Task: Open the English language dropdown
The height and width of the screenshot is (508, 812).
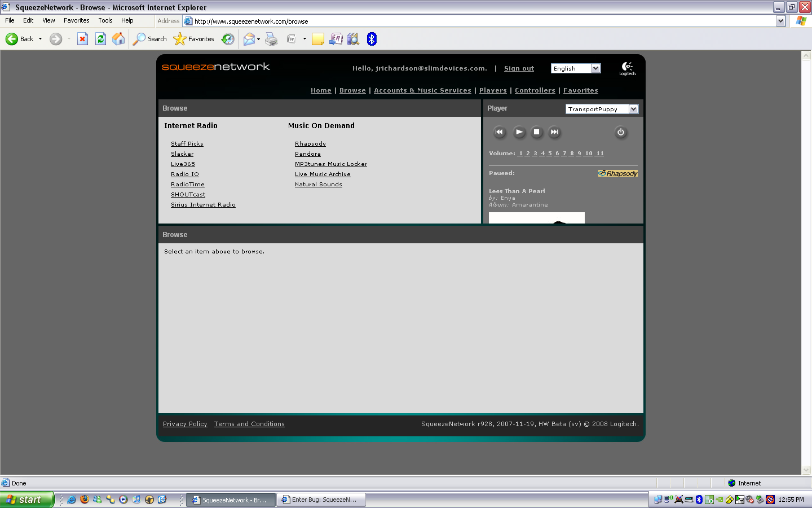Action: [x=595, y=68]
